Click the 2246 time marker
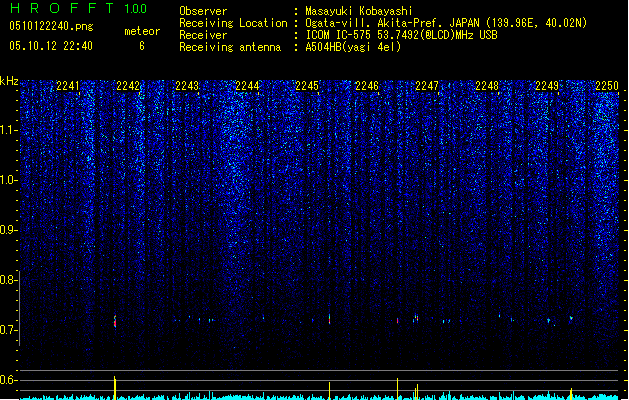This screenshot has width=629, height=400. pos(367,86)
